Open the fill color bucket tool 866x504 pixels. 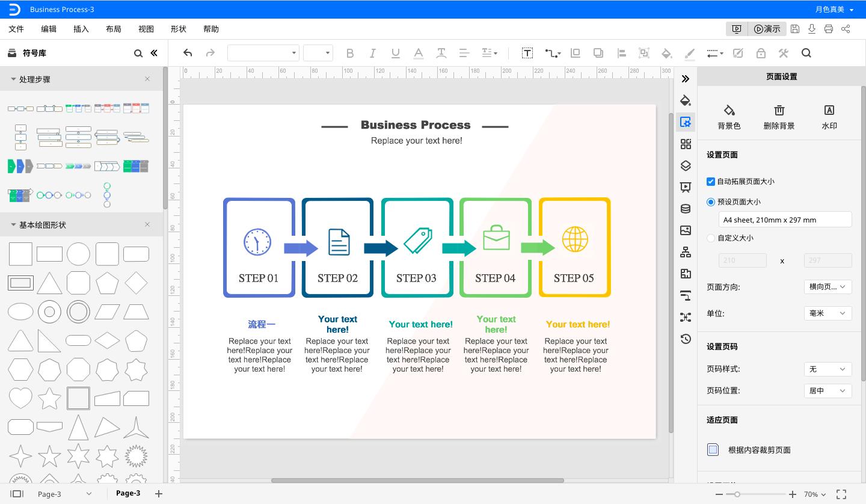[x=666, y=53]
